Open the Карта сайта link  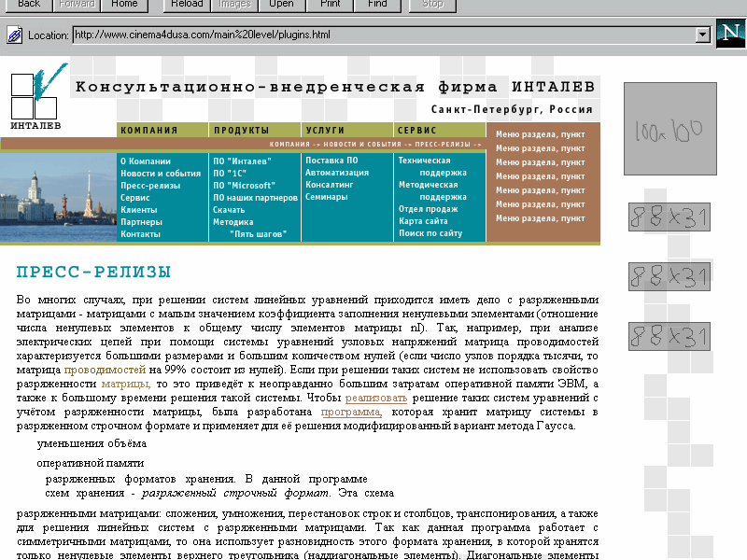click(423, 221)
